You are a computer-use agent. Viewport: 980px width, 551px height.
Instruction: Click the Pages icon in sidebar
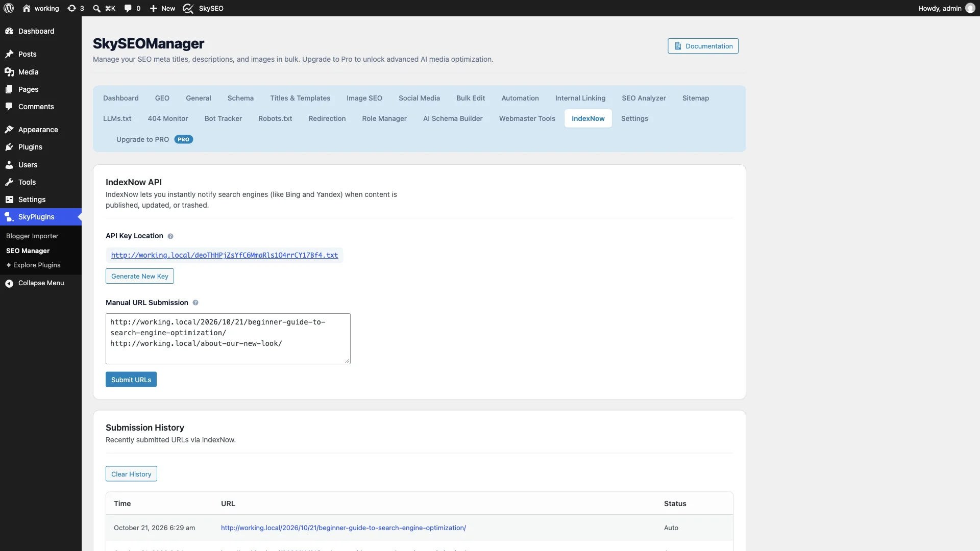tap(9, 89)
